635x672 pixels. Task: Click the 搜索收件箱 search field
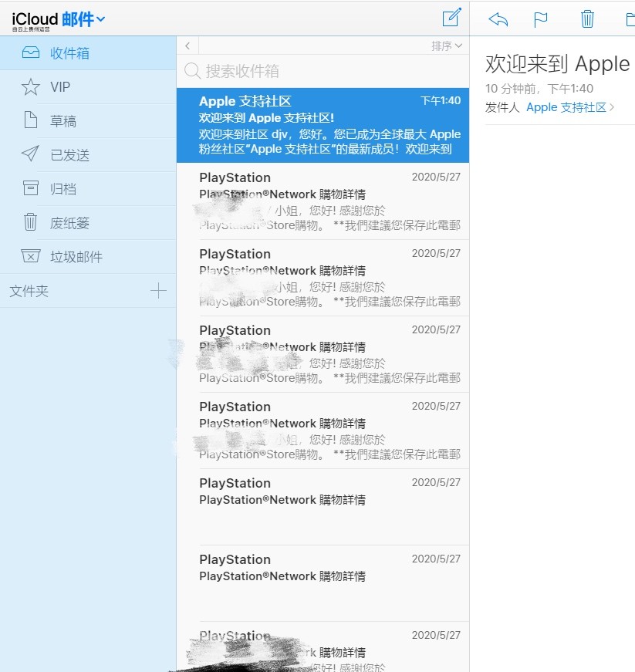click(323, 71)
